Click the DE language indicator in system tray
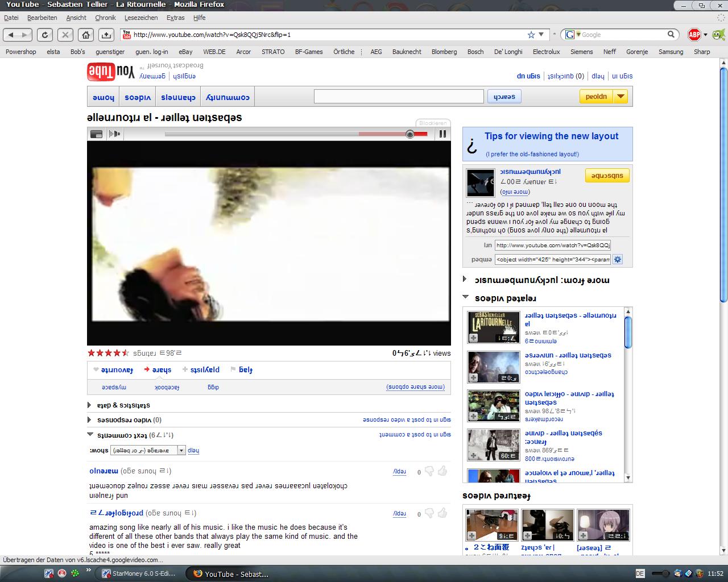Screen dimensions: 728x582 tap(640, 573)
